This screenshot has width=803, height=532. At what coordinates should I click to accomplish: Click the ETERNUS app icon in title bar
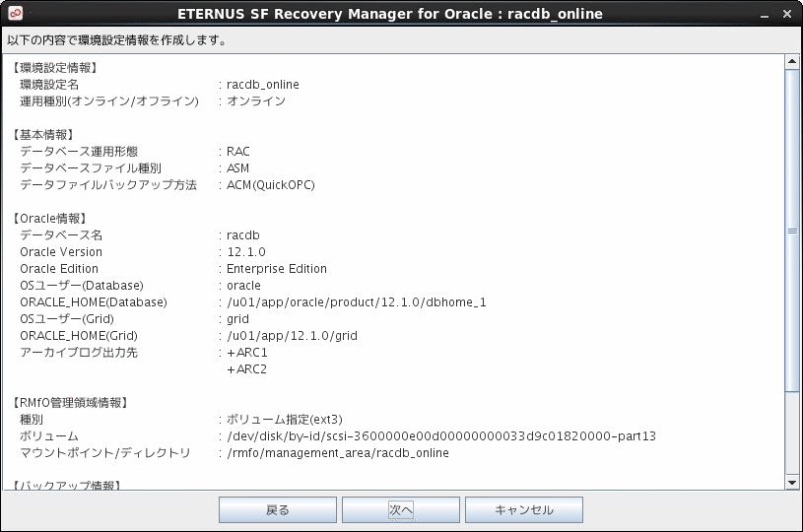[15, 14]
